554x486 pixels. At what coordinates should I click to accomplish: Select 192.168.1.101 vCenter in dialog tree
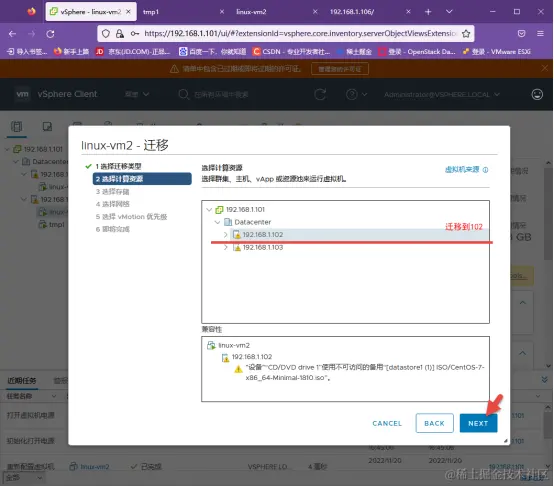coord(245,209)
